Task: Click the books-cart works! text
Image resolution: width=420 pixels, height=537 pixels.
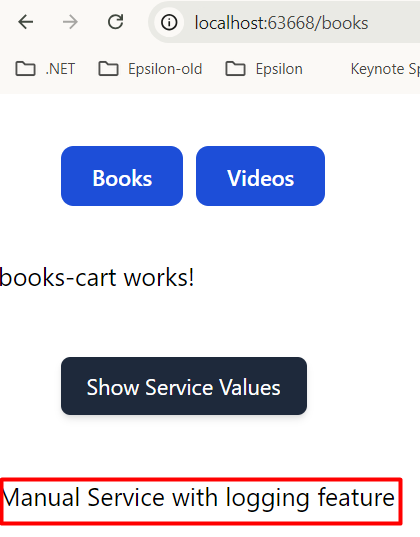Action: pos(97,277)
